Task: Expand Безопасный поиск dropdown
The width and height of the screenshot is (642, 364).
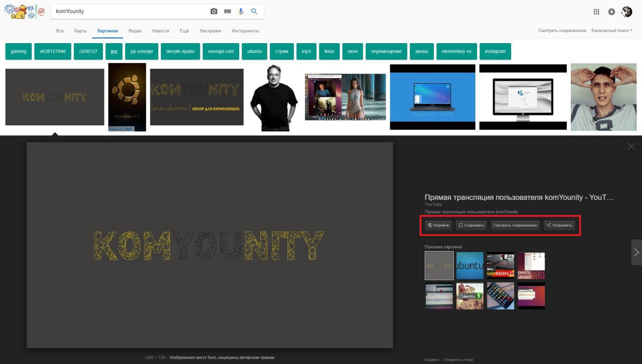Action: [612, 31]
